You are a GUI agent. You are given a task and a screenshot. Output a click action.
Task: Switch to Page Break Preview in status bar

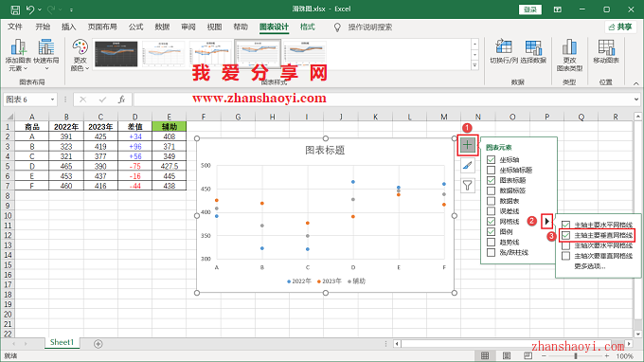(x=528, y=355)
